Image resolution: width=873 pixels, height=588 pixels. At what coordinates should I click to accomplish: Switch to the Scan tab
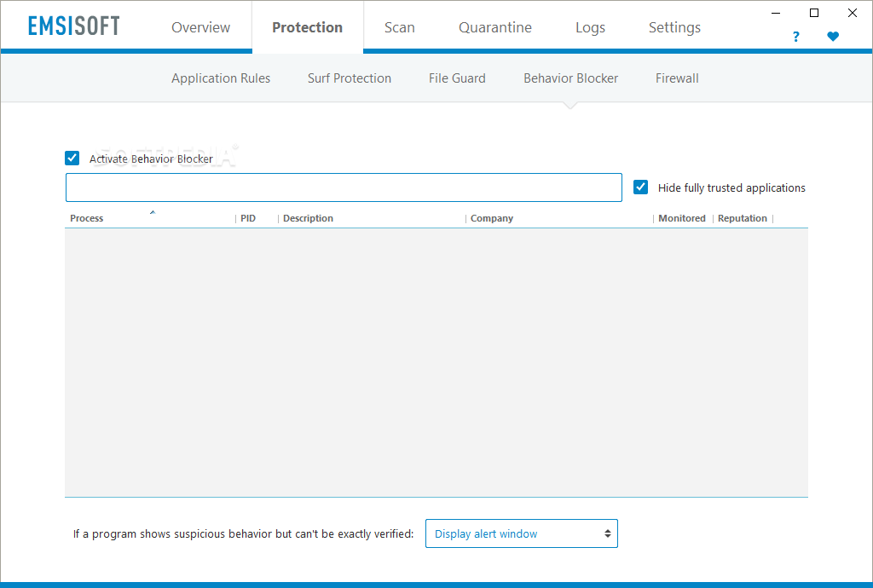pyautogui.click(x=399, y=27)
